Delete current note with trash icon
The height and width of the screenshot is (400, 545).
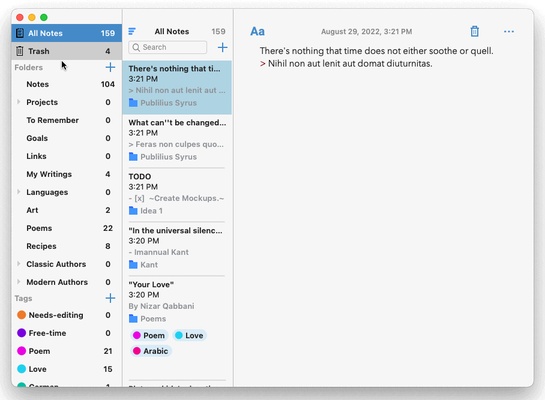(x=474, y=31)
